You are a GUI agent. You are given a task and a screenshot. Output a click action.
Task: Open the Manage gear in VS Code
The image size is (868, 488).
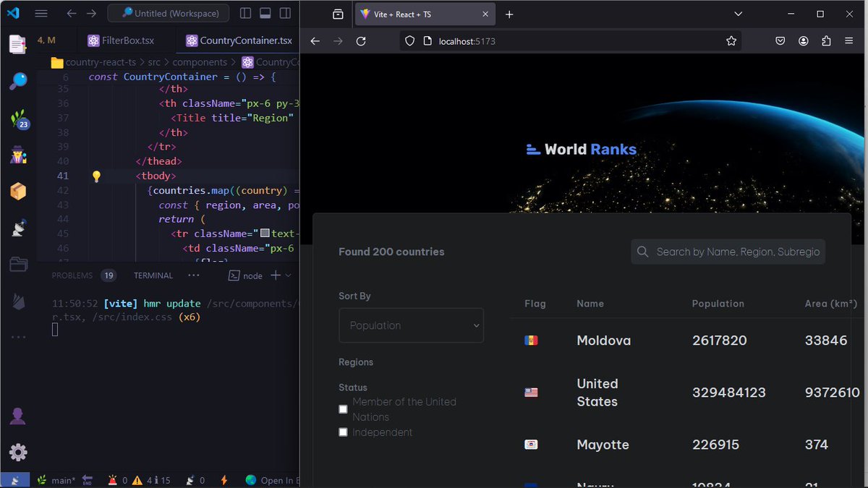17,453
